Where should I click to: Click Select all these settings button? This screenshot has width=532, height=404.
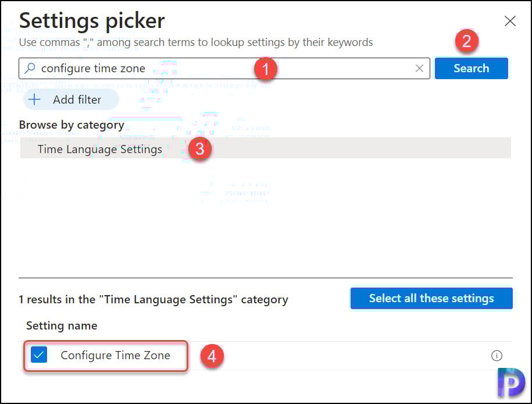pyautogui.click(x=431, y=298)
